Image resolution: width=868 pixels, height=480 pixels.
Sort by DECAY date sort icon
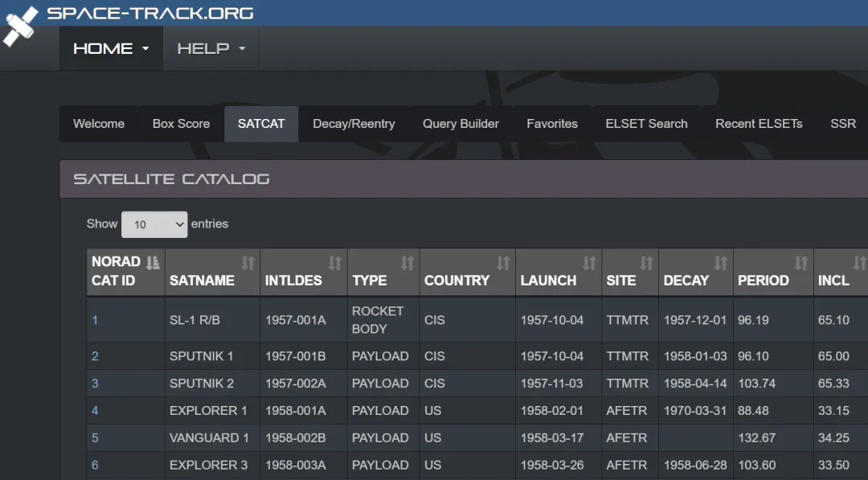coord(721,263)
